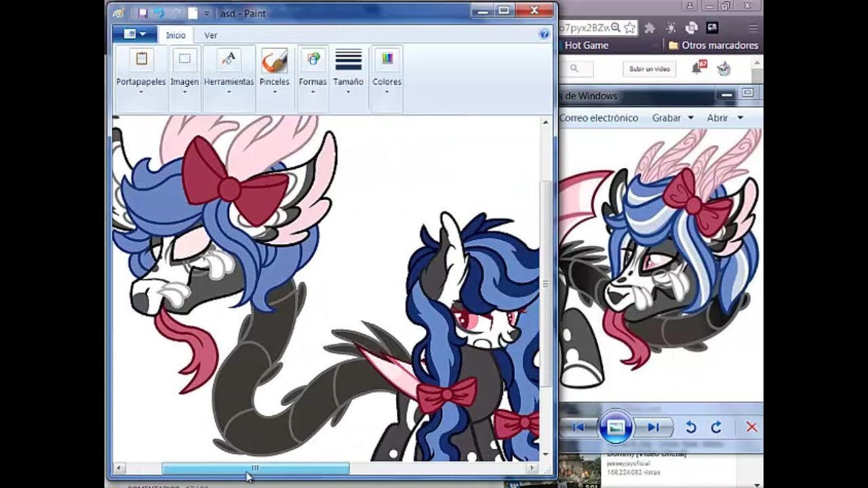Image resolution: width=868 pixels, height=488 pixels.
Task: Start slideshow in Photo Viewer
Action: coord(616,427)
